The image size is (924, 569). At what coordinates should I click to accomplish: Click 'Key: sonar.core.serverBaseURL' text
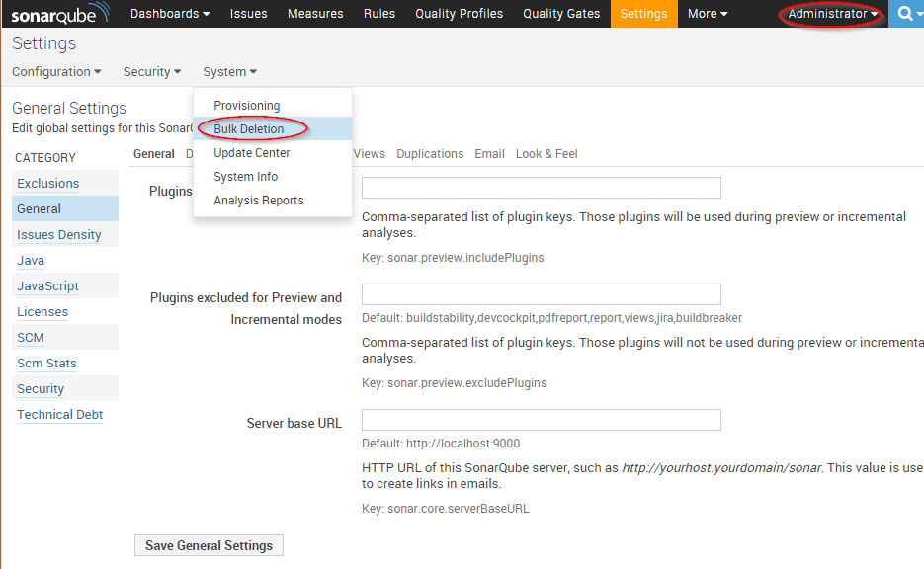[x=446, y=509]
